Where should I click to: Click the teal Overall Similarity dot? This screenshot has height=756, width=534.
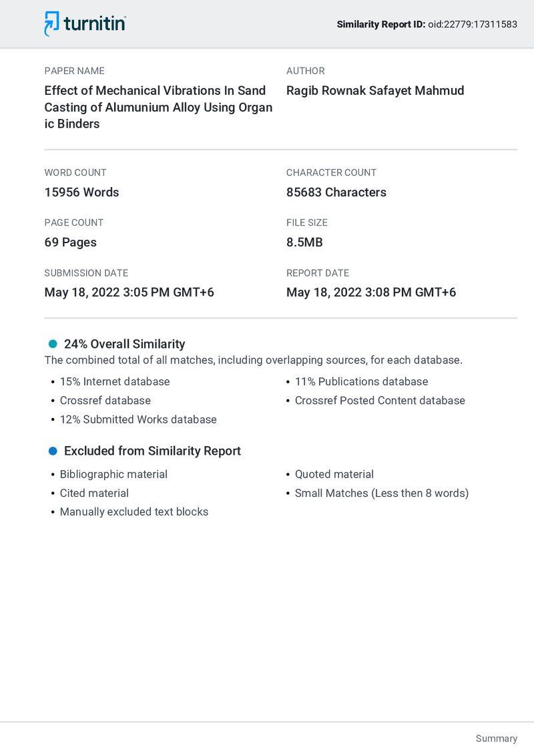point(53,344)
